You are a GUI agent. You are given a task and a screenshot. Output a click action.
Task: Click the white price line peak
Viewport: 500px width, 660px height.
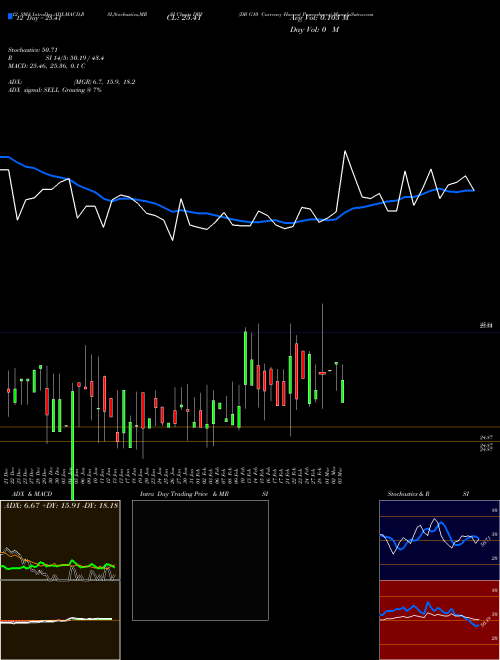click(345, 151)
